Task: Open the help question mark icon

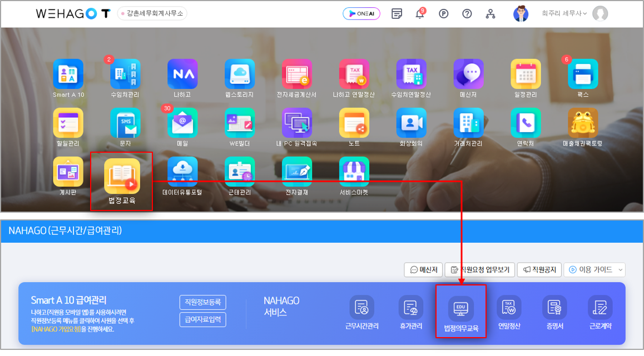Action: point(467,14)
